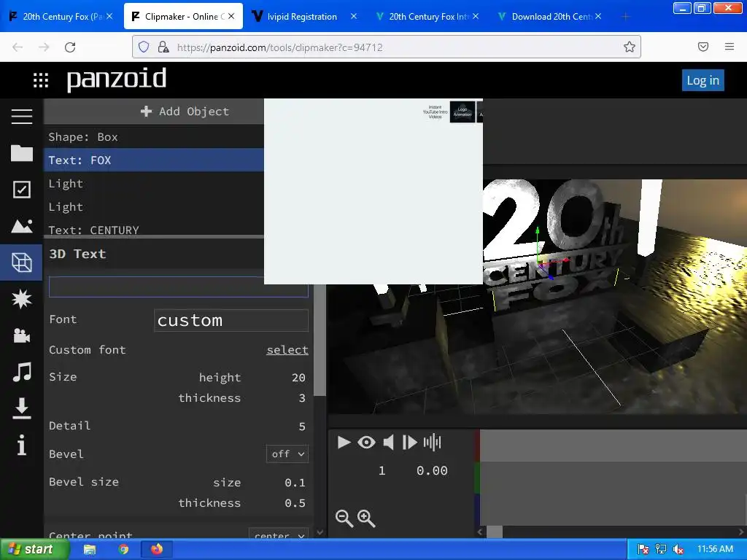This screenshot has height=560, width=747.
Task: Open the tracking protection shield icon
Action: click(x=144, y=47)
